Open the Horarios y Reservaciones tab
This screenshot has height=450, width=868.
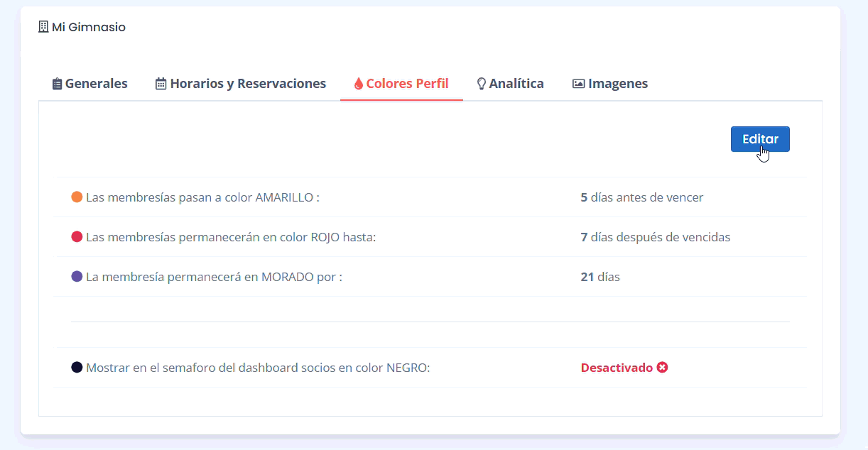pos(248,84)
